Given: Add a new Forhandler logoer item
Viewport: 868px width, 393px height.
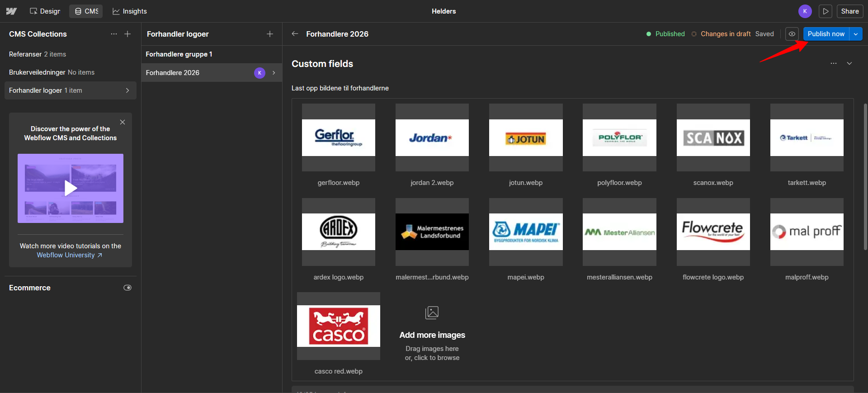Looking at the screenshot, I should tap(270, 34).
